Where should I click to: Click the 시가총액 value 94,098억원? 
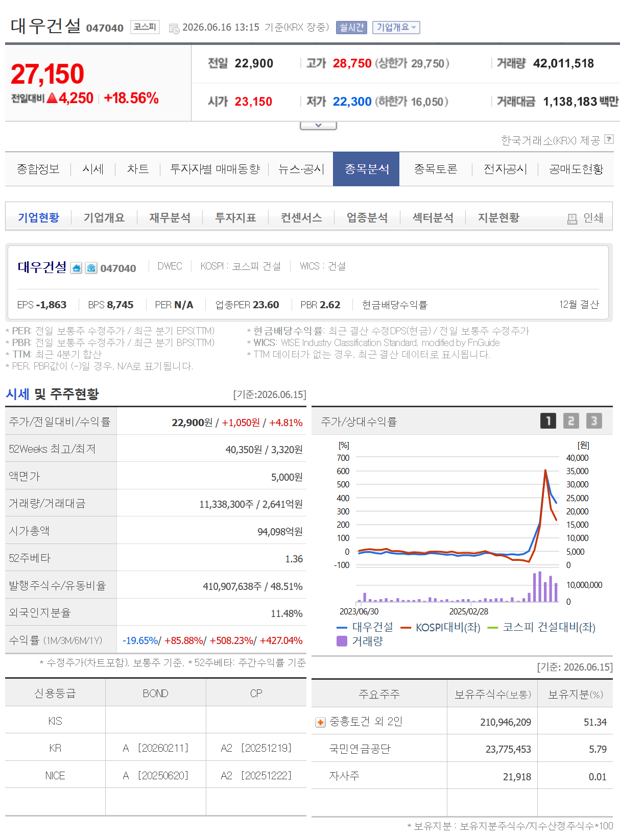[x=280, y=532]
